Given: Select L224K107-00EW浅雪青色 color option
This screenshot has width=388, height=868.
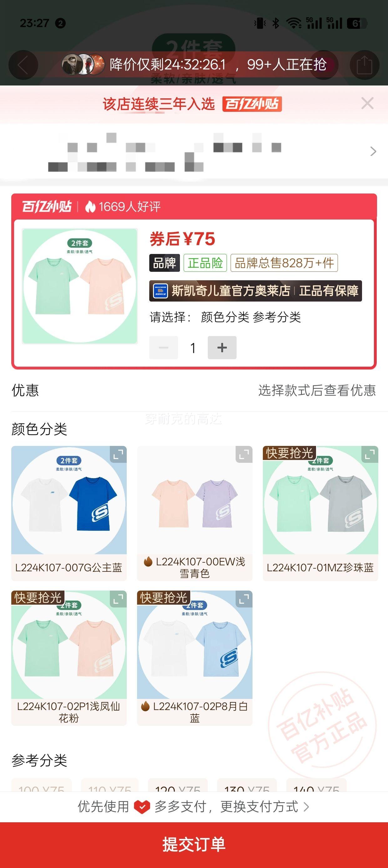Looking at the screenshot, I should tap(195, 514).
